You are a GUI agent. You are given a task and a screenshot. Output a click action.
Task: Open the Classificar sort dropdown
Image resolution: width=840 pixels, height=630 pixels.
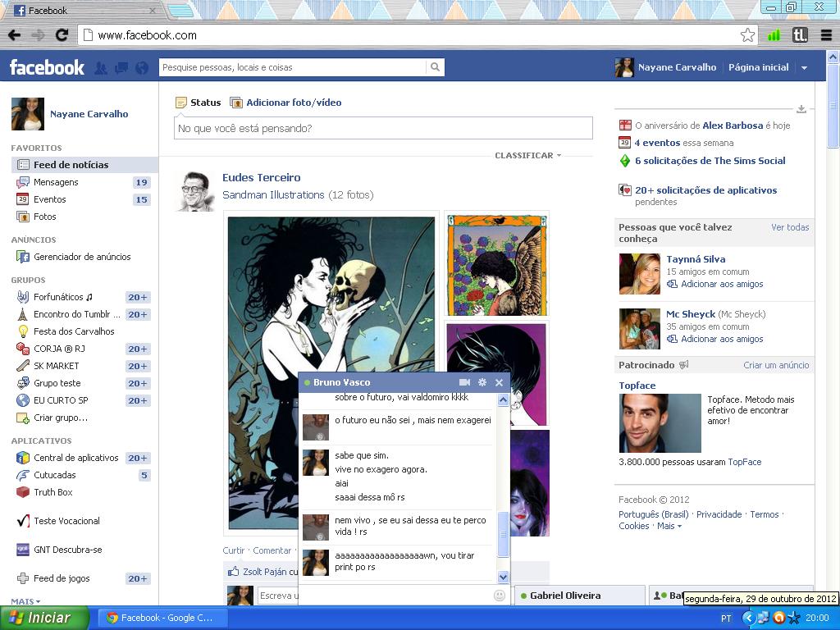tap(527, 155)
